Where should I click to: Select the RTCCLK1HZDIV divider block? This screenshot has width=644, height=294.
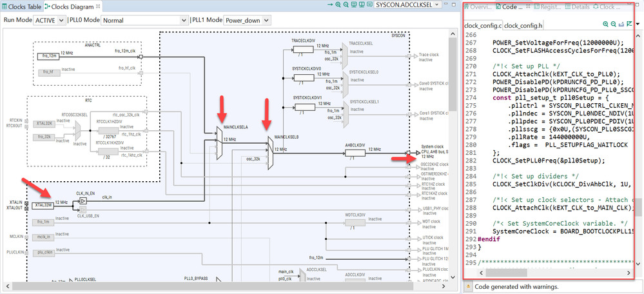[108, 130]
